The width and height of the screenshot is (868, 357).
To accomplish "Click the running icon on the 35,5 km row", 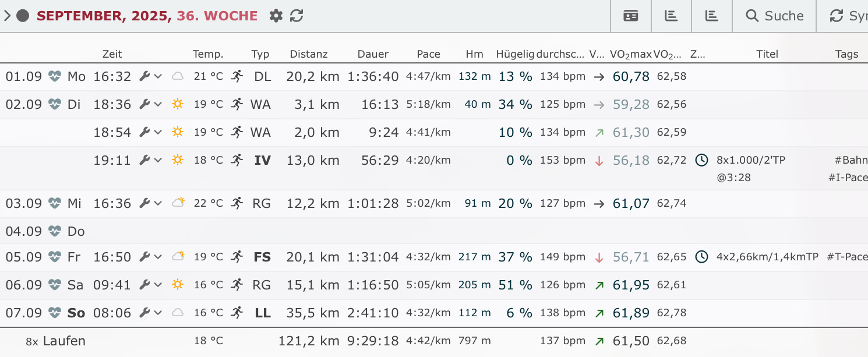I will pyautogui.click(x=237, y=313).
